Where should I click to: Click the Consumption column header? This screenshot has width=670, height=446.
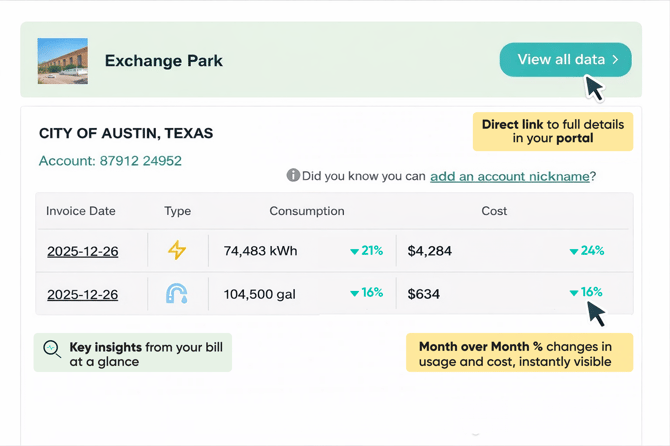click(x=306, y=211)
